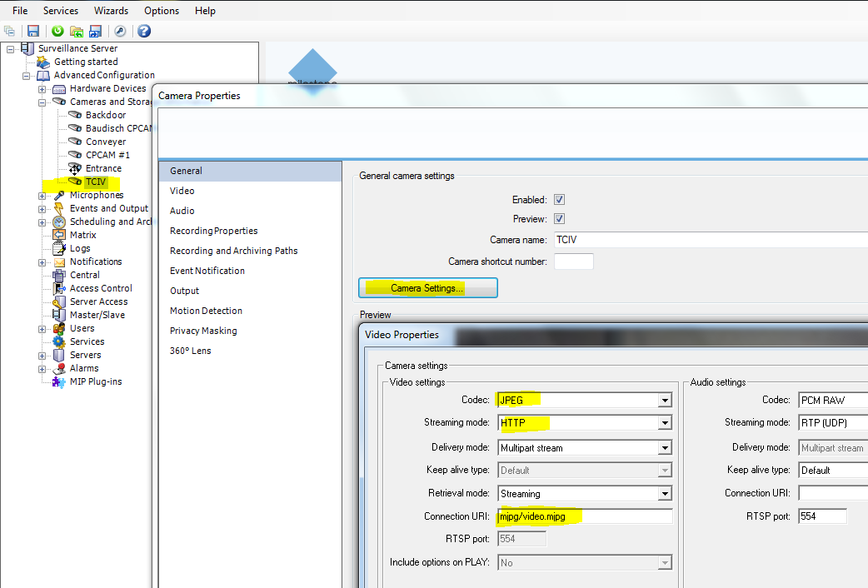
Task: Uncheck the Enabled checkbox
Action: pos(560,200)
